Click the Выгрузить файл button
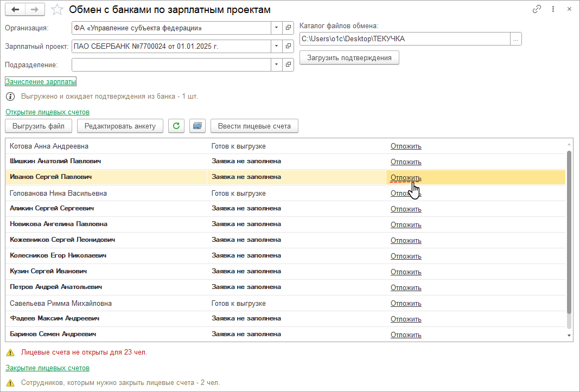This screenshot has height=392, width=580. click(39, 126)
